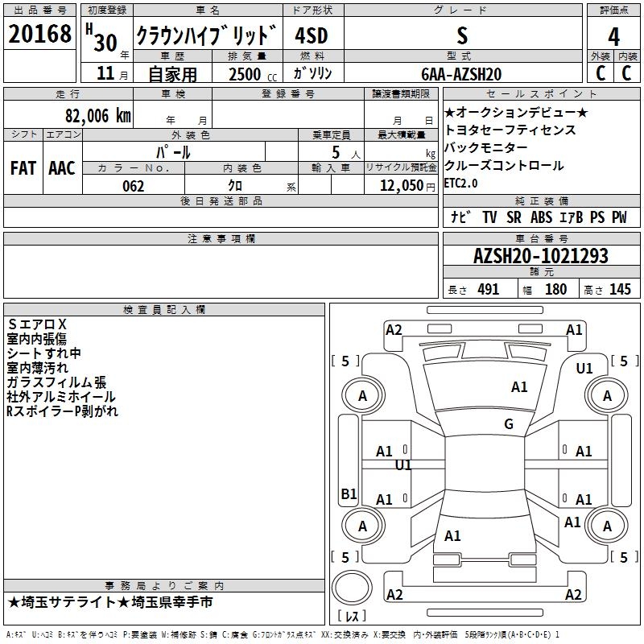The height and width of the screenshot is (644, 644).
Task: Click the rear-right tire circle marked A
Action: 607,526
